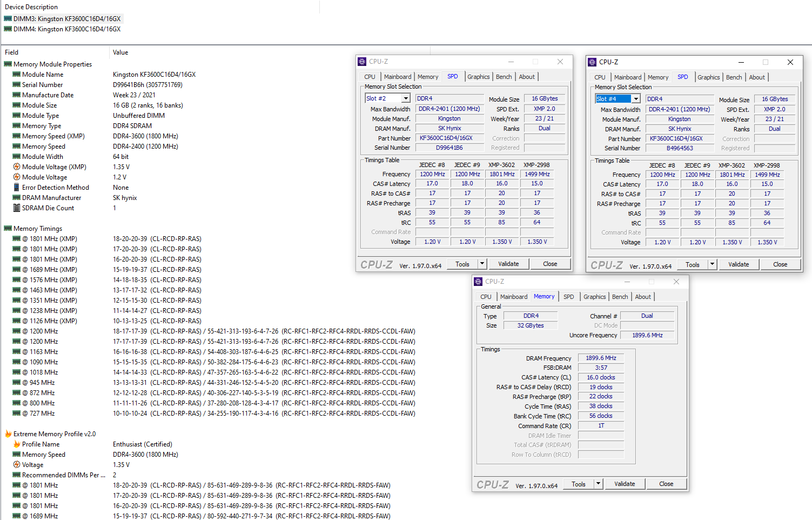Image resolution: width=812 pixels, height=520 pixels.
Task: Expand the Tools arrow in the Slot #2 CPU-Z window
Action: pos(482,264)
